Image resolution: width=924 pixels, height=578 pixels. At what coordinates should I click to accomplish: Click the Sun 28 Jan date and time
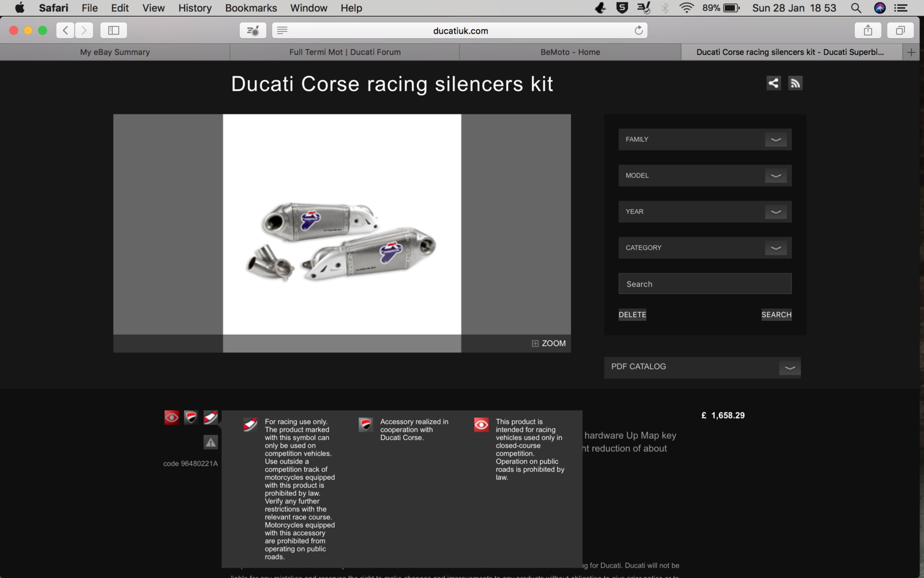[794, 8]
